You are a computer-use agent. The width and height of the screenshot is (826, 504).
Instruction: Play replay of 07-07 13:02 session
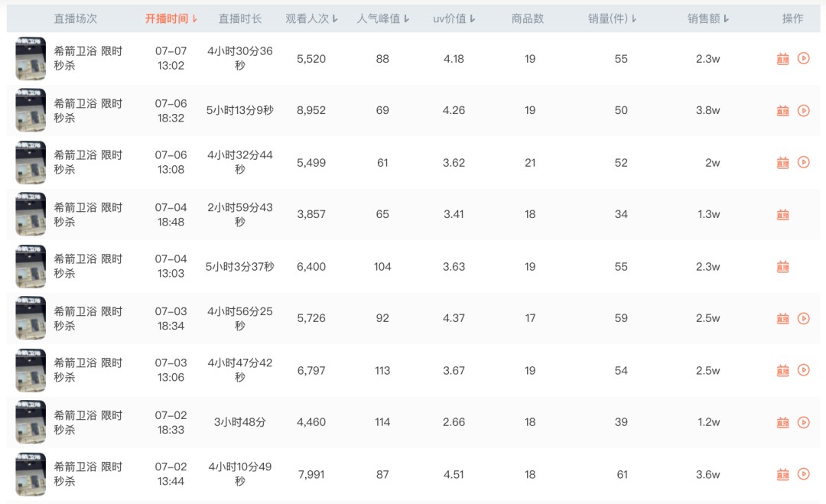(803, 58)
